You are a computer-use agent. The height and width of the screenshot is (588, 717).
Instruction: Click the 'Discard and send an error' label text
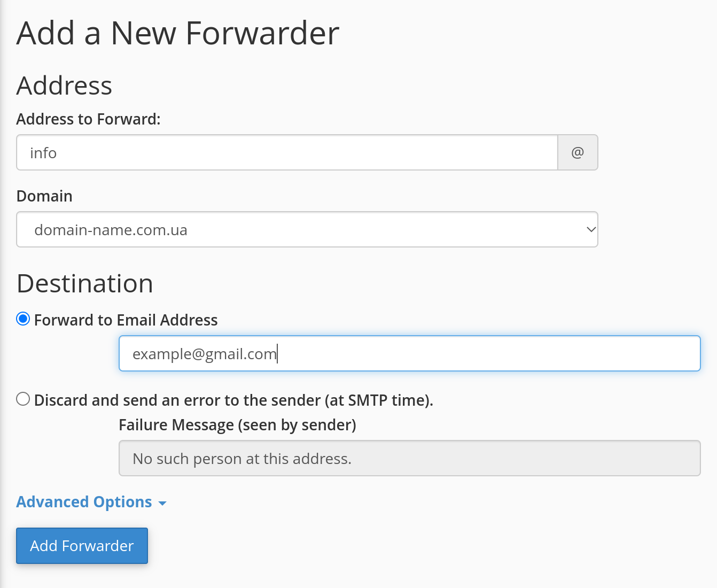[233, 400]
